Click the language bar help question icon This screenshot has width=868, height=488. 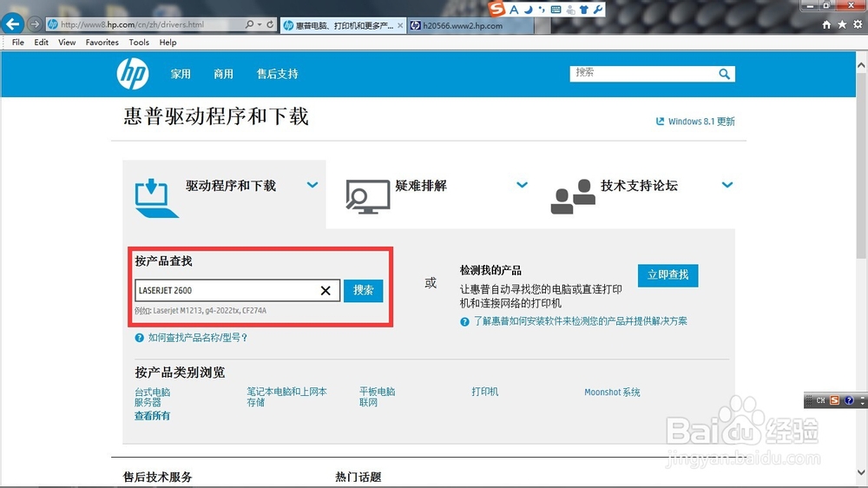pyautogui.click(x=849, y=400)
